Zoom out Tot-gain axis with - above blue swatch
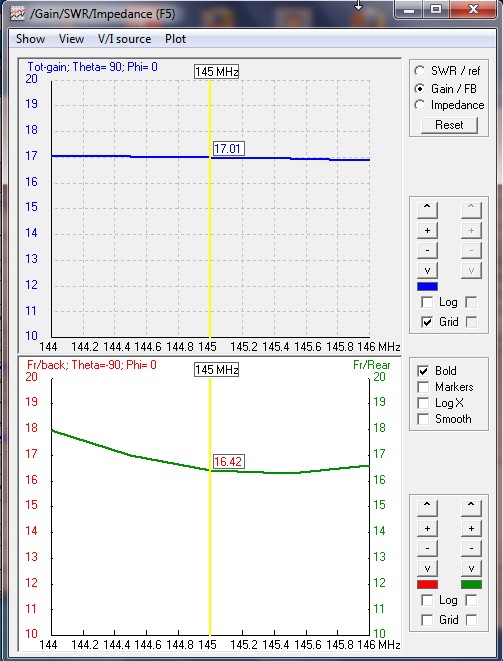Image resolution: width=503 pixels, height=661 pixels. coord(427,250)
